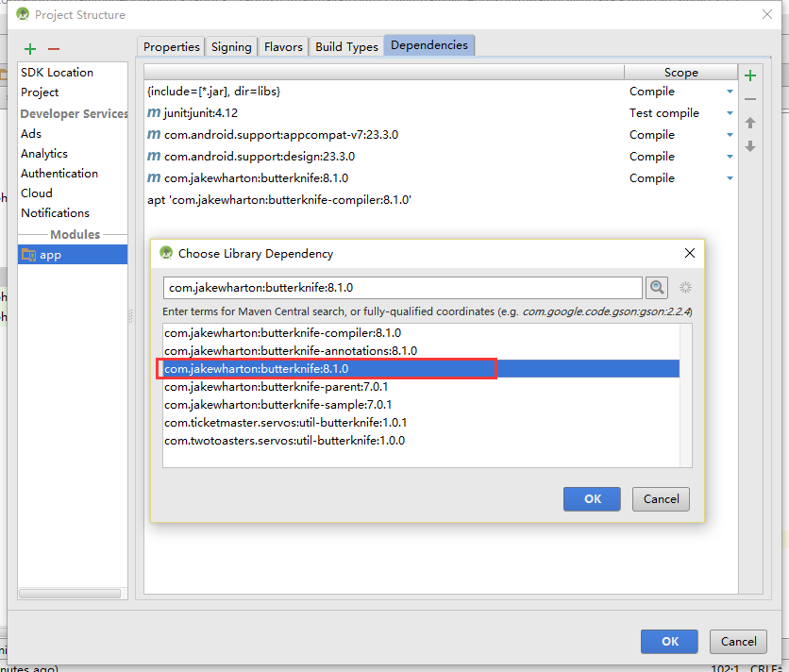Viewport: 789px width, 672px height.
Task: Open scope dropdown for design:23.3.0
Action: tap(730, 157)
